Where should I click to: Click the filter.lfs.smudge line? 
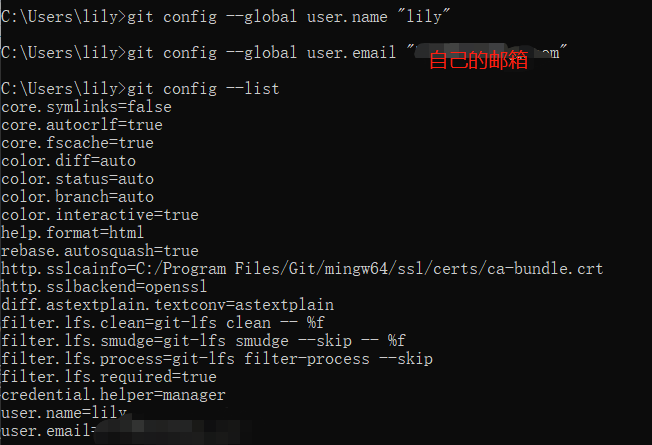coord(203,341)
